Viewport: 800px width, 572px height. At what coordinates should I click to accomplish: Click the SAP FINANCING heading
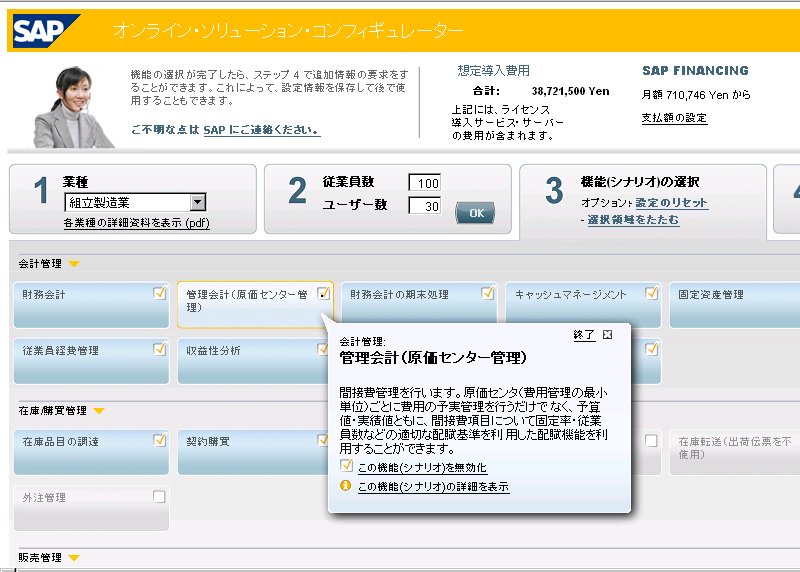point(695,70)
